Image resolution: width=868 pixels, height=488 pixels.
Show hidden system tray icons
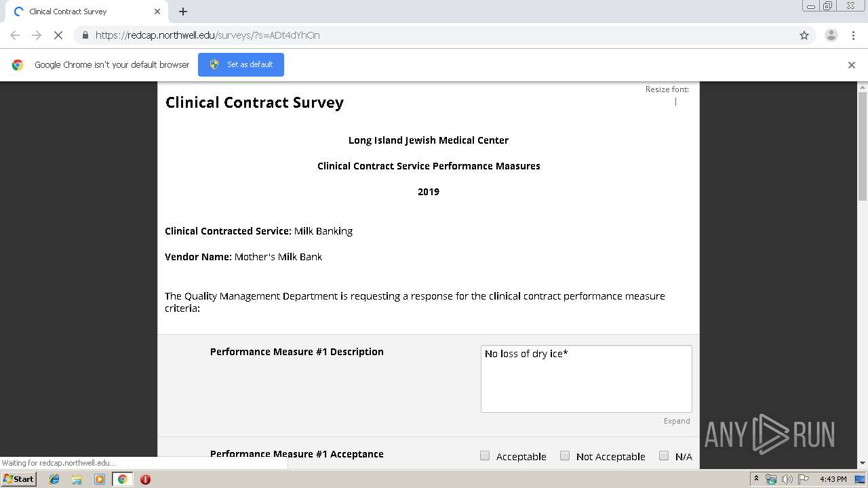tap(756, 479)
